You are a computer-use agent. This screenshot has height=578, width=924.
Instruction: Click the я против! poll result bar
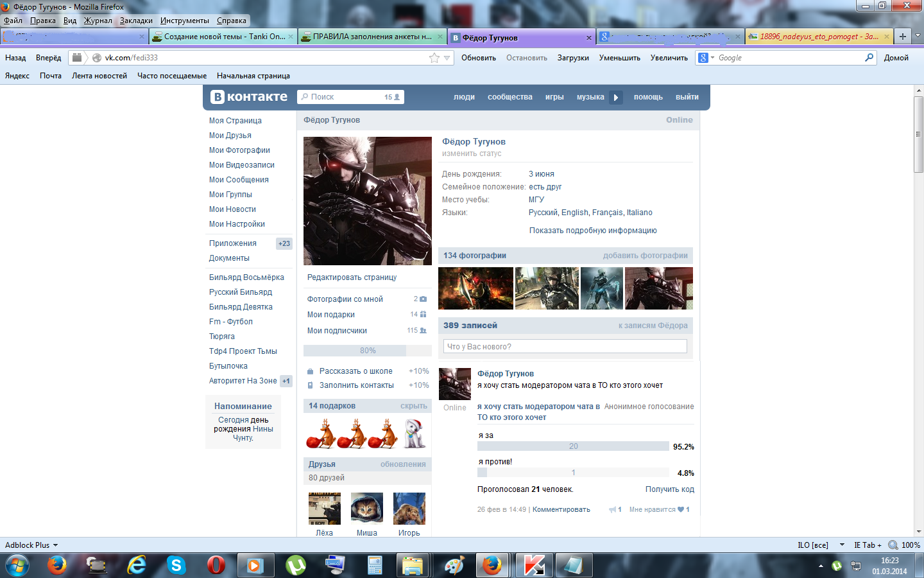pyautogui.click(x=574, y=473)
